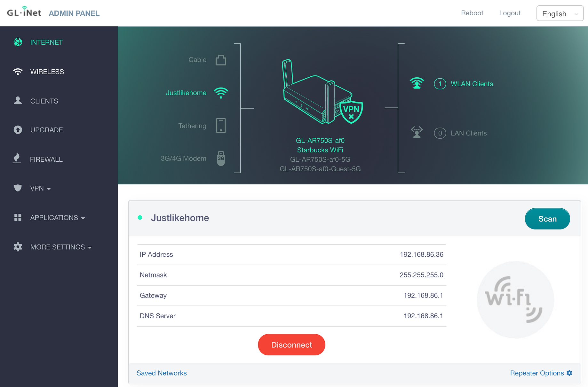Click the netmask value 255.255.255.0

coord(422,275)
